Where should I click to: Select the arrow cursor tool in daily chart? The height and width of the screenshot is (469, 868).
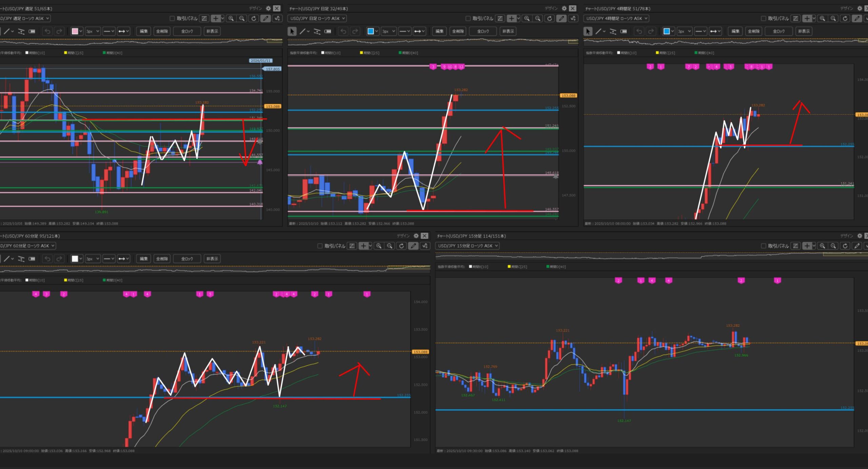[292, 32]
